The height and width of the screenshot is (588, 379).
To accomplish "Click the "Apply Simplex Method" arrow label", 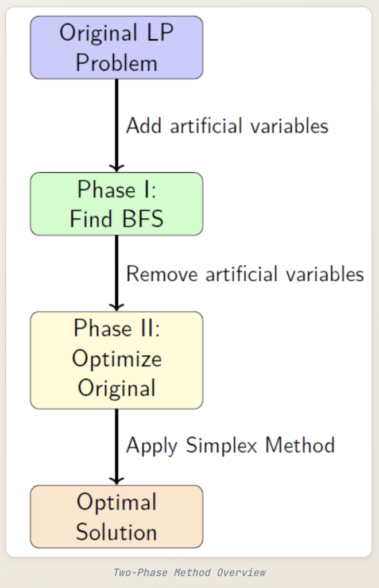I will pyautogui.click(x=230, y=446).
